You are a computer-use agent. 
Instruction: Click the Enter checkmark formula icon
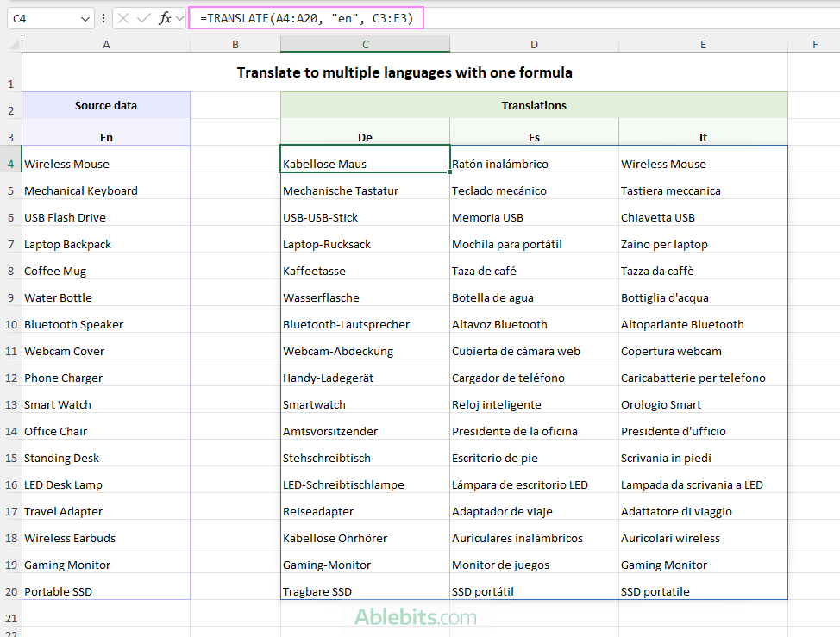point(143,19)
